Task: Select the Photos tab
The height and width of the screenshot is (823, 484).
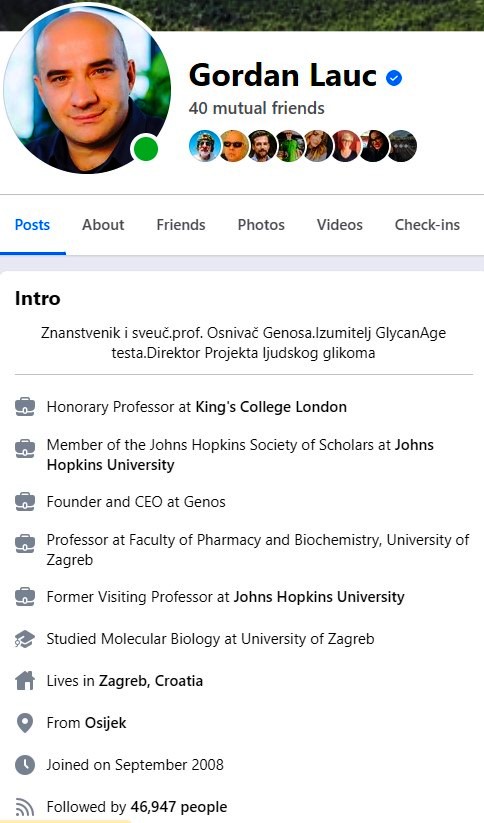Action: point(261,225)
